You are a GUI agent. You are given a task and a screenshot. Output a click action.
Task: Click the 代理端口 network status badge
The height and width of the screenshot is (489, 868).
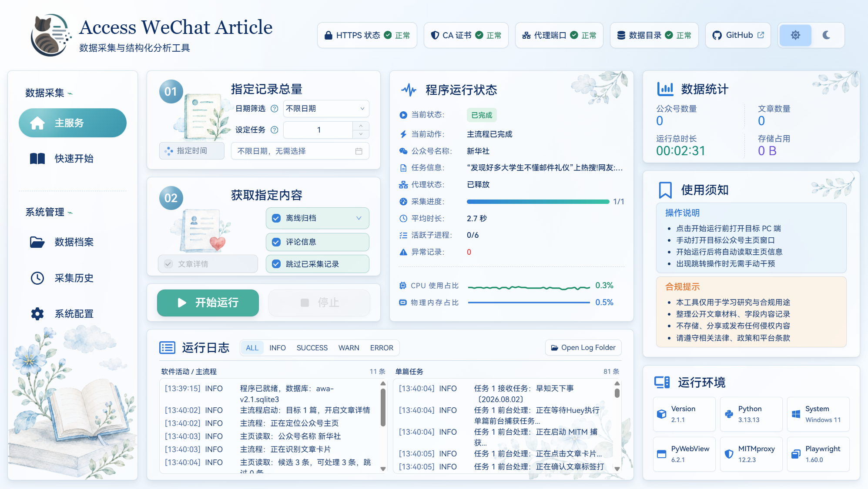[559, 35]
